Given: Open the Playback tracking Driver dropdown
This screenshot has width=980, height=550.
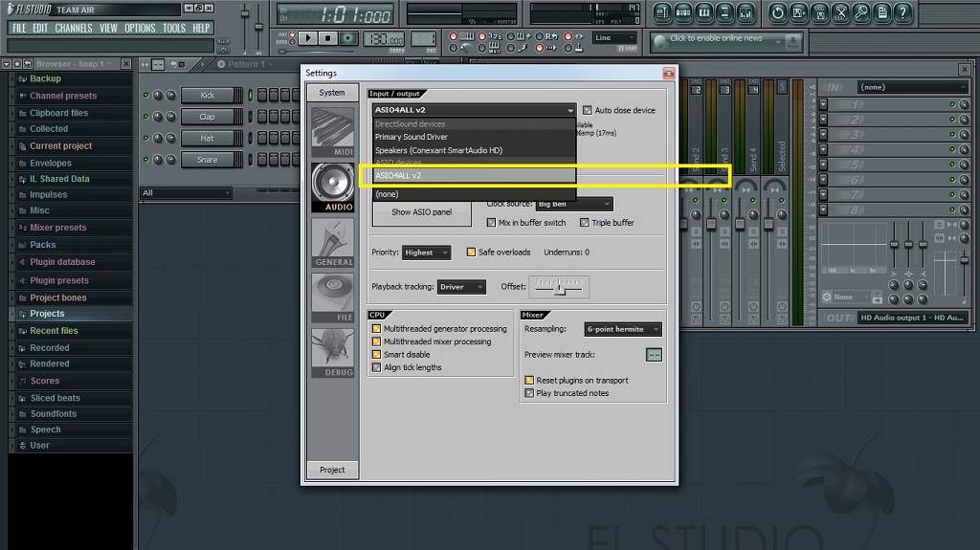Looking at the screenshot, I should coord(461,287).
